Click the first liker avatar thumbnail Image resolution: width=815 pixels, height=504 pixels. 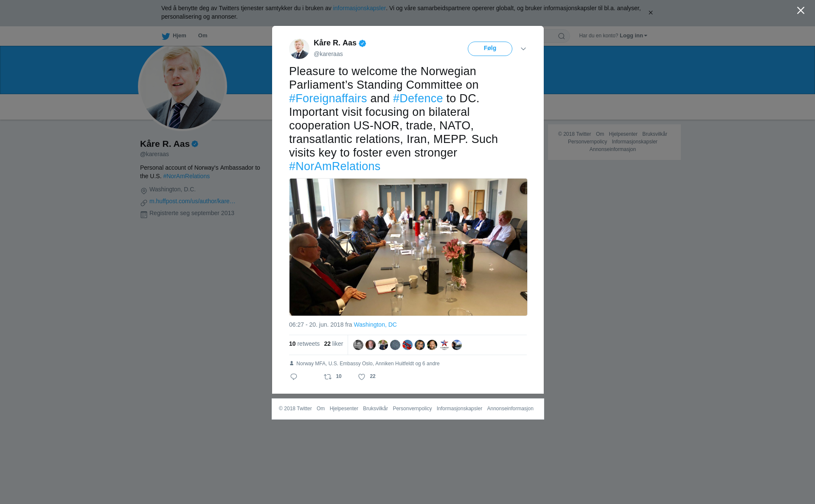[358, 345]
